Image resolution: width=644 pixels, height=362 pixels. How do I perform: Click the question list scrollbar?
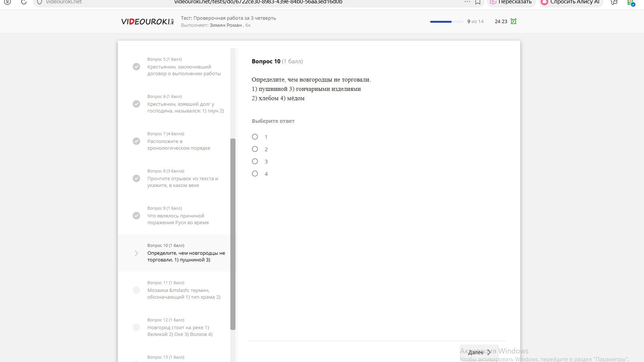click(233, 234)
